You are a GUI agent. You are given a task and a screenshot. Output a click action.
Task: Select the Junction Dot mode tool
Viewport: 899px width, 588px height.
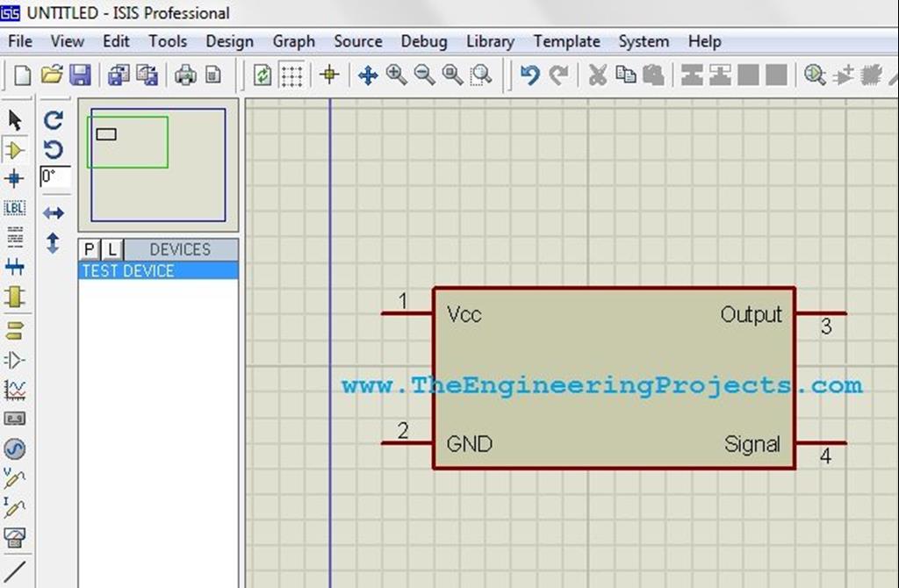[14, 179]
